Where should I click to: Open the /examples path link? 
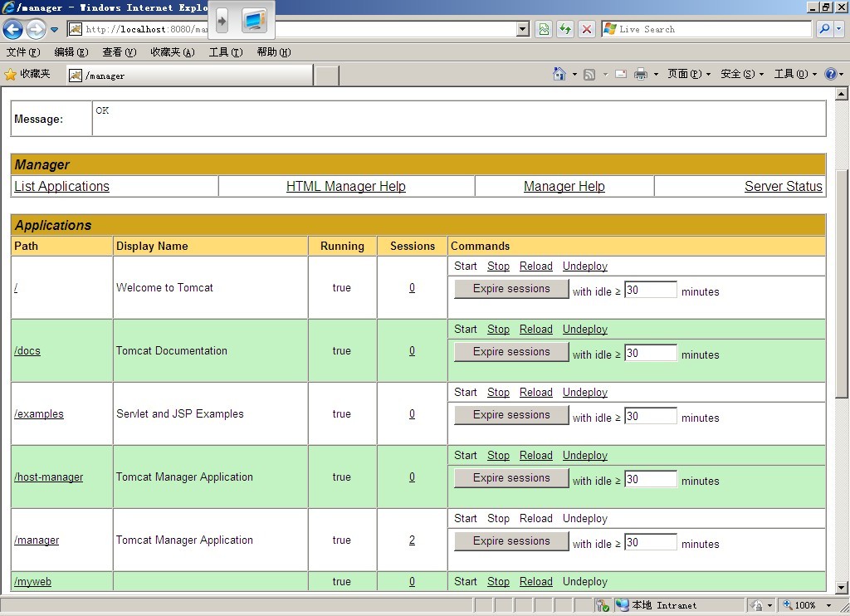(38, 413)
